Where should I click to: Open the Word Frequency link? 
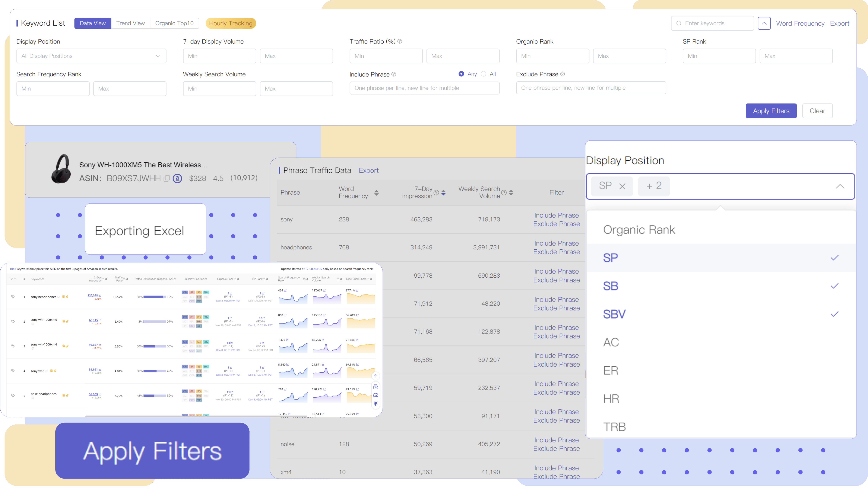800,23
